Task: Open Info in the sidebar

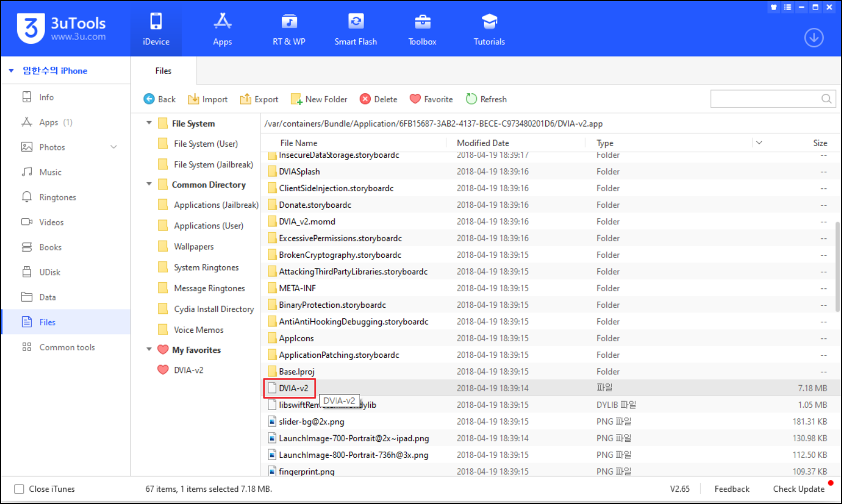Action: 66,97
